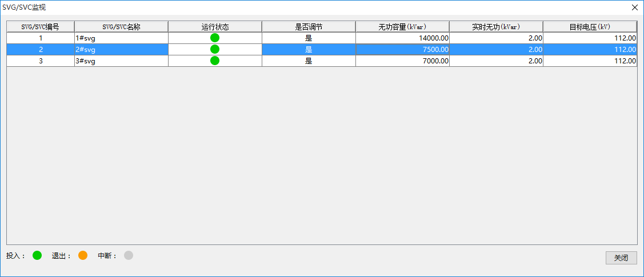Click the 关闭 button
Viewport: 644px width, 277px height.
pos(621,258)
